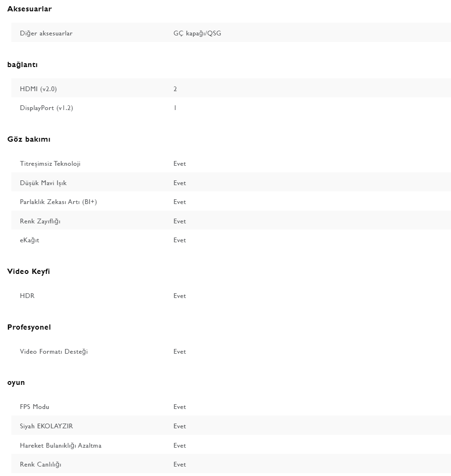
Task: Click the eKağıt specification label
Action: click(x=29, y=240)
